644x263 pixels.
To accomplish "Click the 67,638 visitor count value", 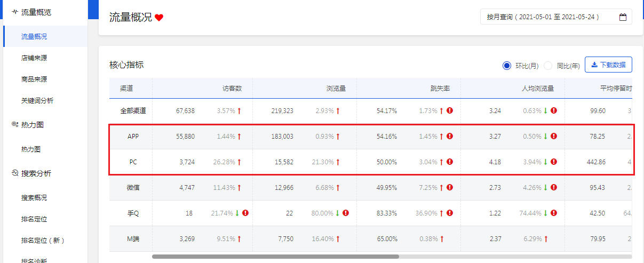I will coord(185,111).
